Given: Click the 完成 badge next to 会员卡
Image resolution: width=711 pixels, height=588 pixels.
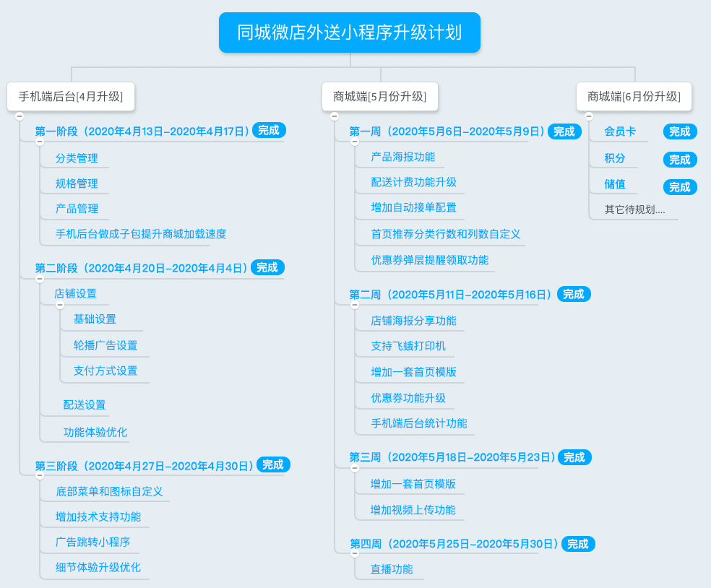Looking at the screenshot, I should [x=679, y=131].
